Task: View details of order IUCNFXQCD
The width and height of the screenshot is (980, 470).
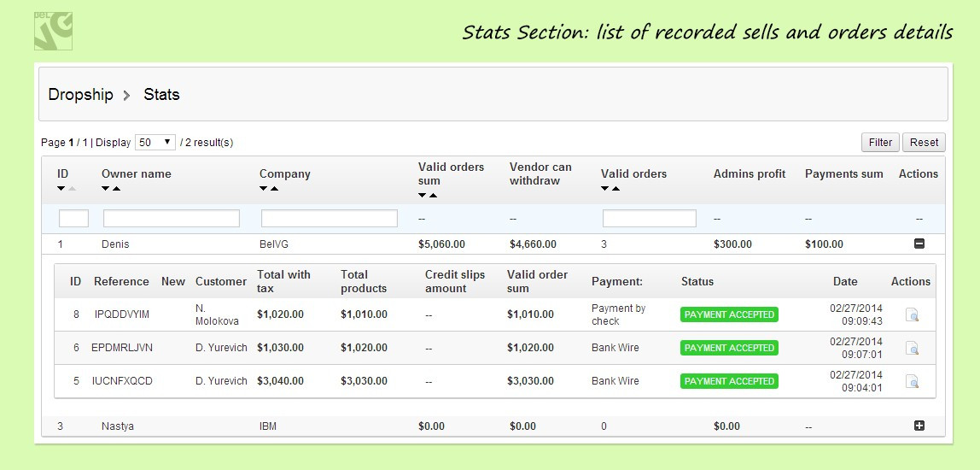Action: tap(912, 381)
